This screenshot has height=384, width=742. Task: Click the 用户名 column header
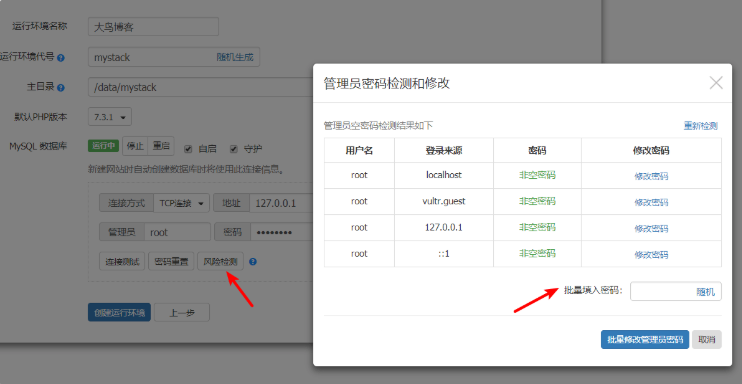pos(359,151)
